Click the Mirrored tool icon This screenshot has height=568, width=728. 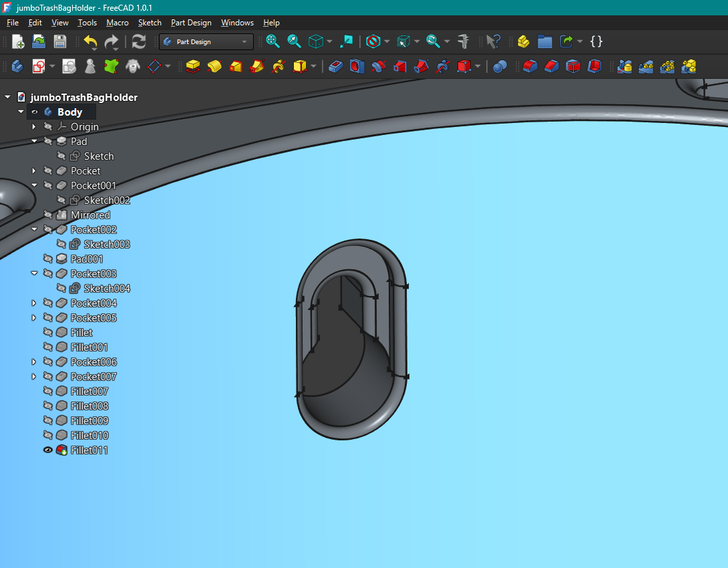tap(624, 66)
